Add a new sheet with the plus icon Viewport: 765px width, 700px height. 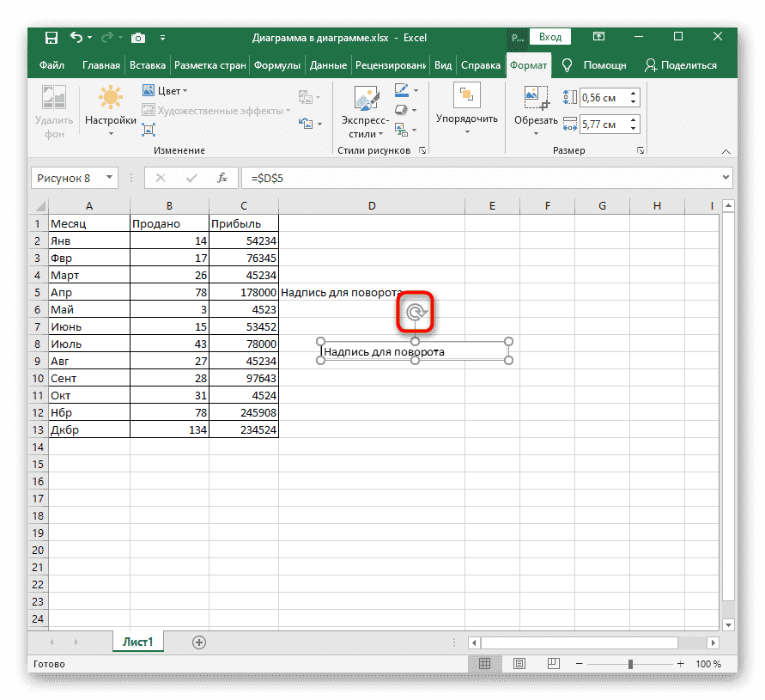pyautogui.click(x=199, y=642)
